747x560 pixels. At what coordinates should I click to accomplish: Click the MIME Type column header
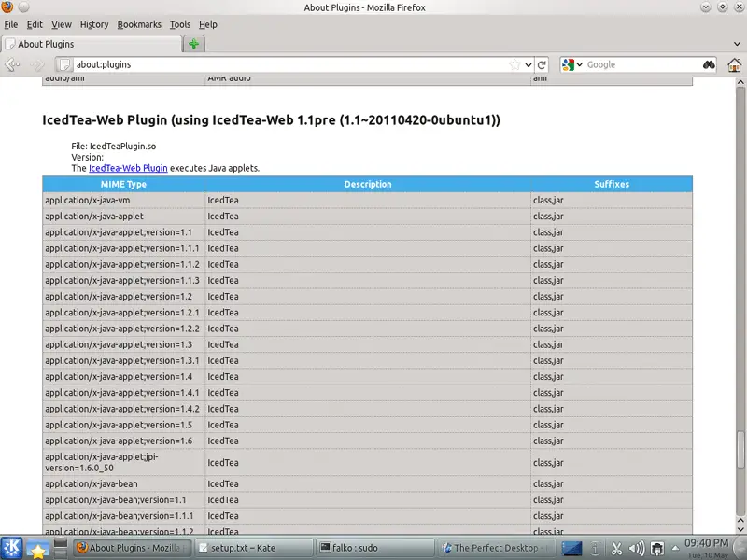tap(123, 184)
